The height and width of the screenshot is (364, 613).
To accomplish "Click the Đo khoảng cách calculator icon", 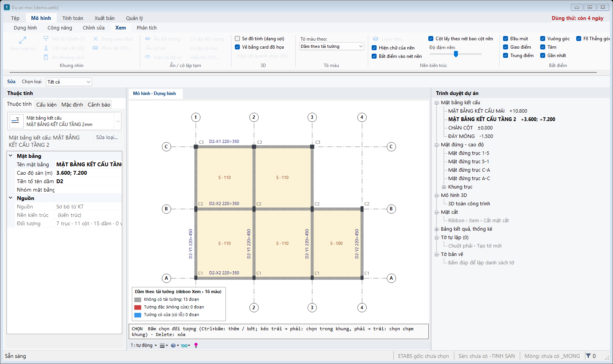I will point(46,57).
